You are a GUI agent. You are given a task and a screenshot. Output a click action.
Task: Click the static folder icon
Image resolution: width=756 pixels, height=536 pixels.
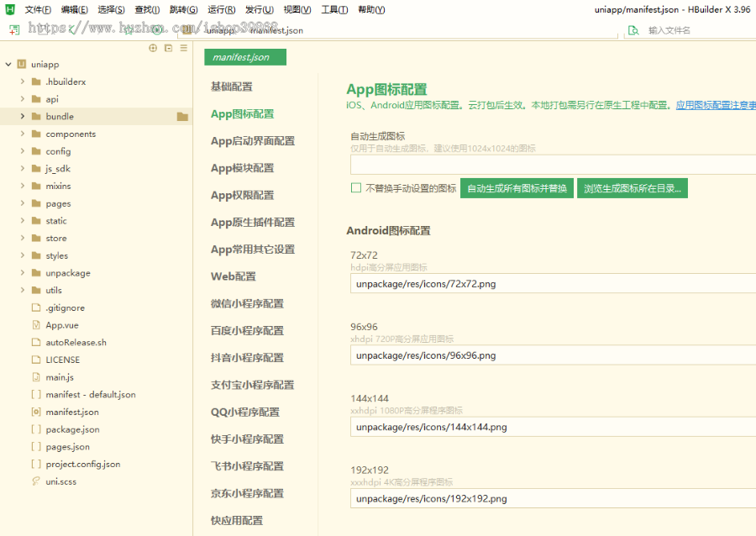coord(36,221)
